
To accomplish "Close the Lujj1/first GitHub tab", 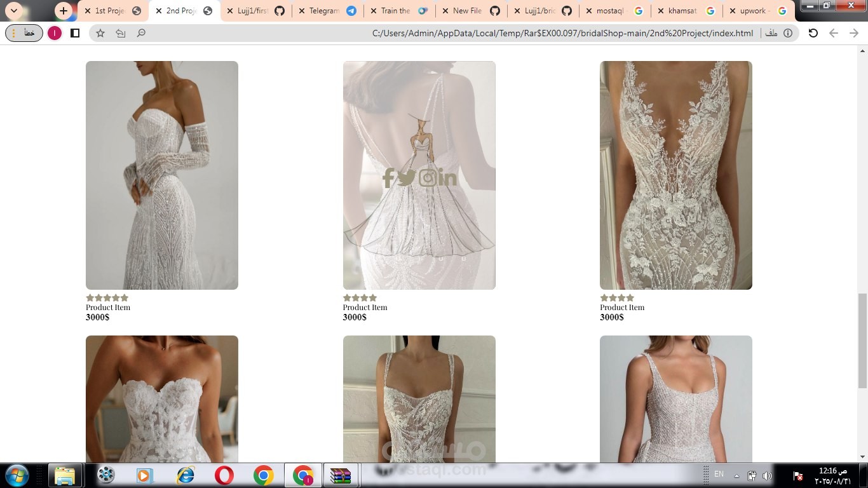I will click(230, 11).
